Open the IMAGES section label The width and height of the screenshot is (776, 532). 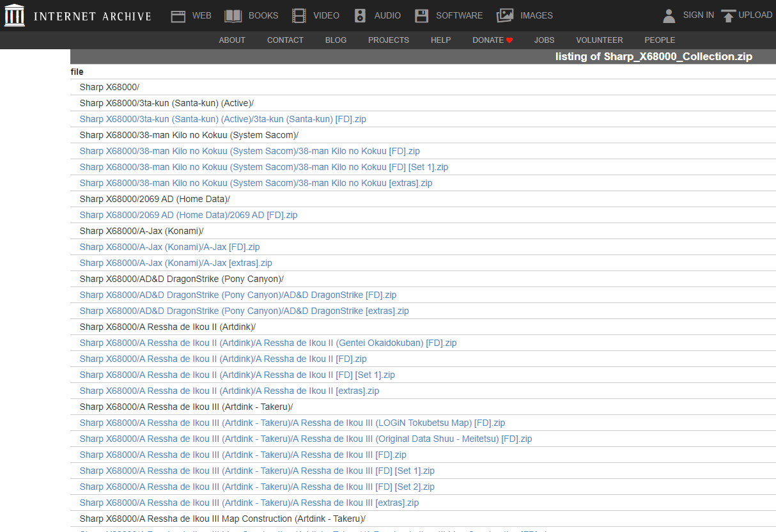537,15
